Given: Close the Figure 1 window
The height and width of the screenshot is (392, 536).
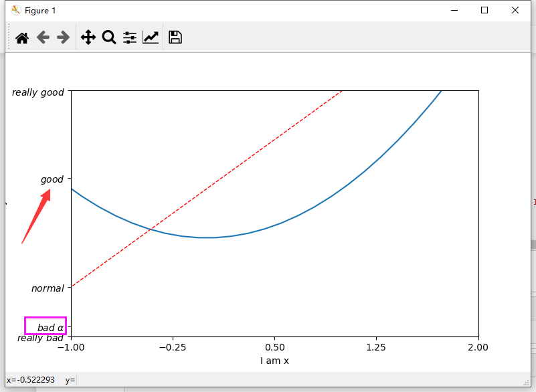Looking at the screenshot, I should [515, 10].
